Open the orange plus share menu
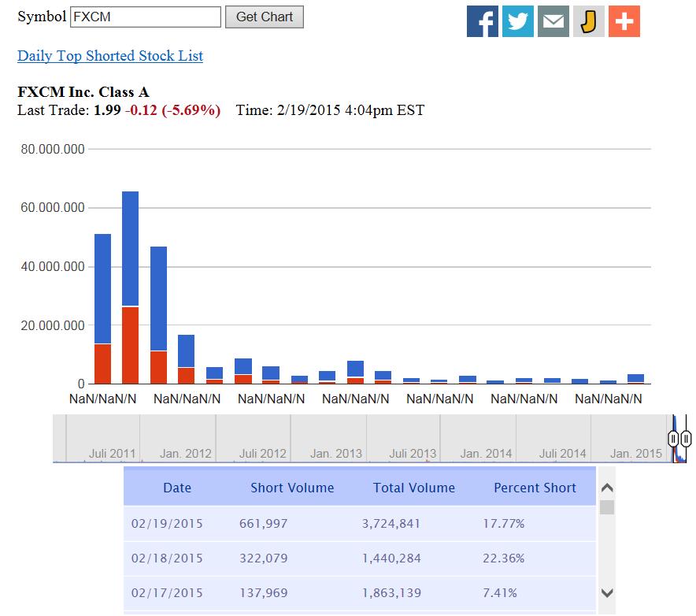This screenshot has height=616, width=696. coord(624,21)
